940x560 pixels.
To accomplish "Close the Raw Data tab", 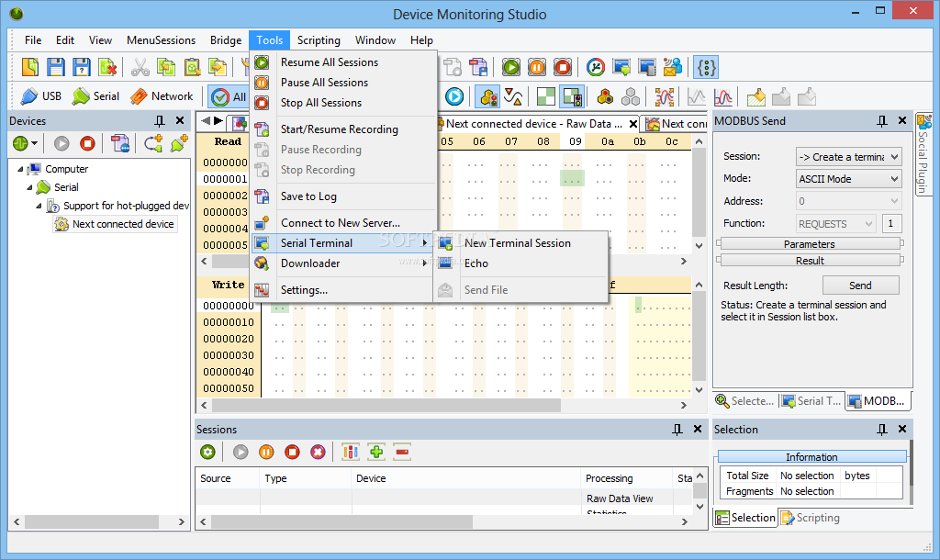I will [x=632, y=124].
